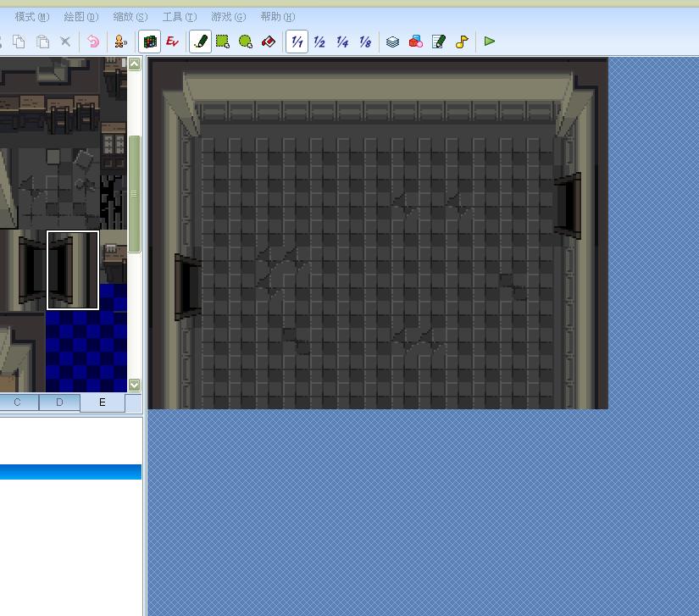Pick the blue checkered tile in palette
This screenshot has width=699, height=616.
[x=86, y=352]
